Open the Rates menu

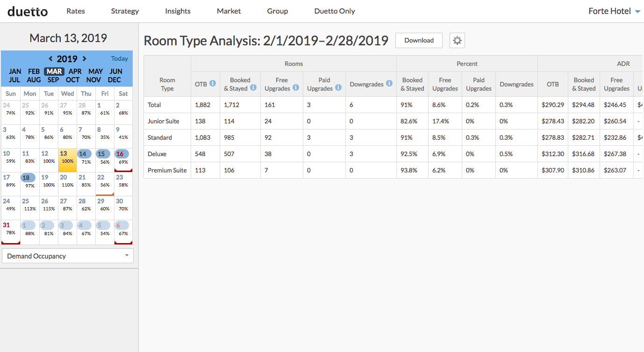(x=76, y=11)
